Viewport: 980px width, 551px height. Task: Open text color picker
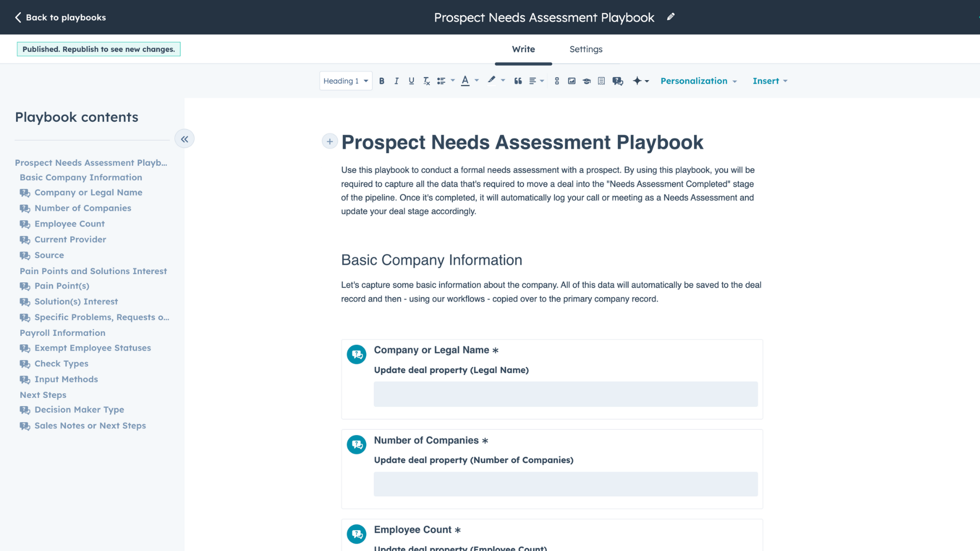465,81
